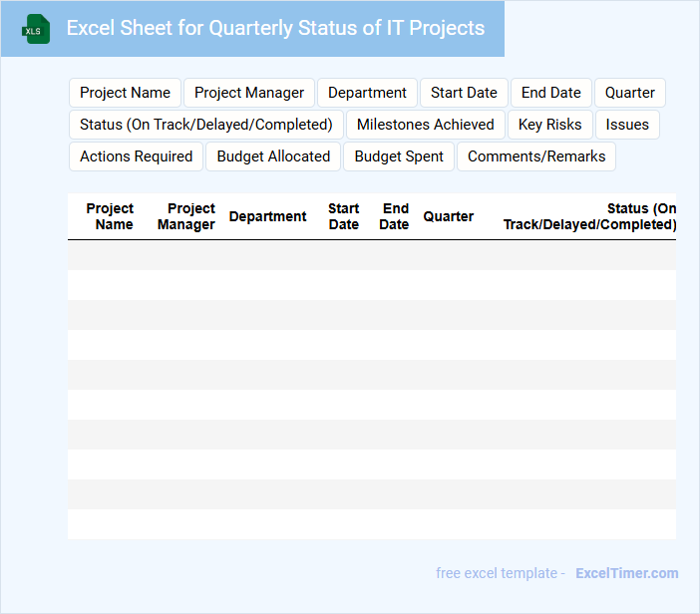Open the ExcelTimer.com link
The width and height of the screenshot is (700, 614).
[626, 573]
